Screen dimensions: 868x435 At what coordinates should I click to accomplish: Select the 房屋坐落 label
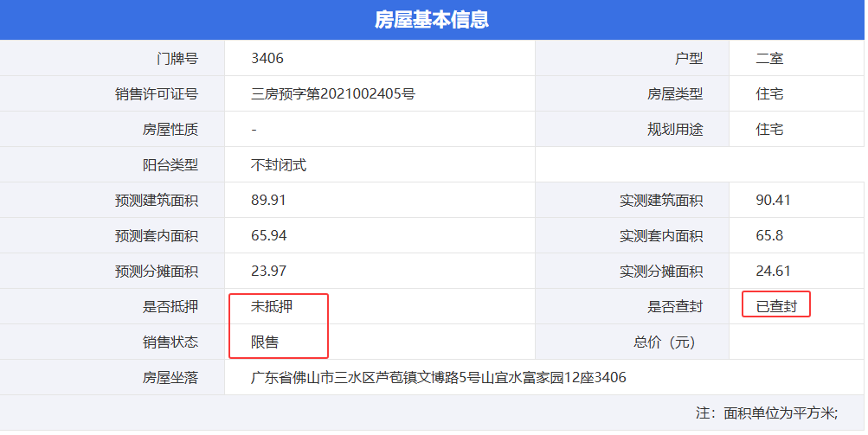170,377
